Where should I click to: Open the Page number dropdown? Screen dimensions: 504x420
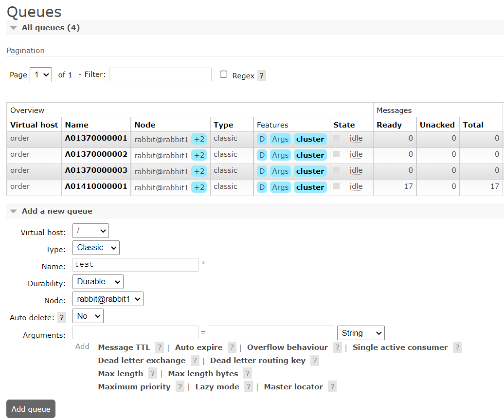coord(41,75)
